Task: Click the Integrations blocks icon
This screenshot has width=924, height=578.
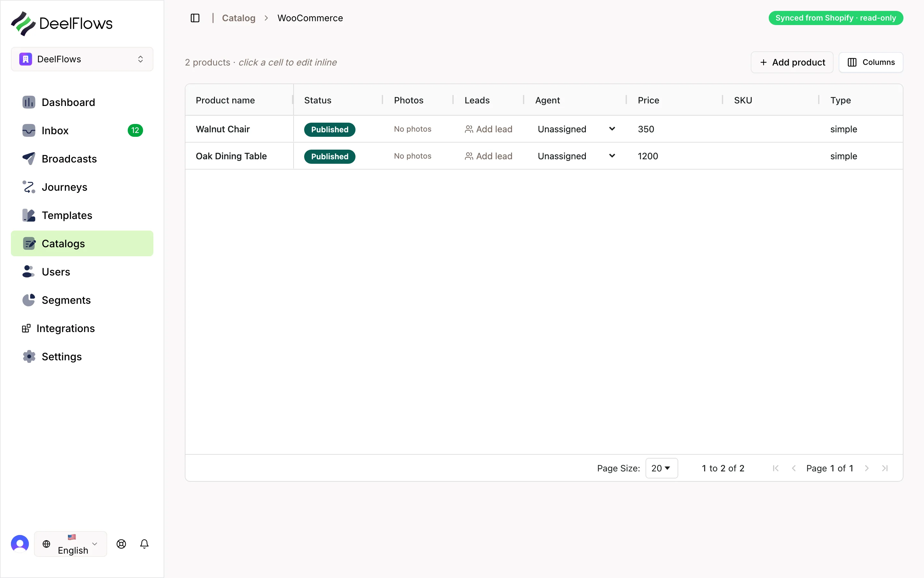Action: pyautogui.click(x=26, y=328)
